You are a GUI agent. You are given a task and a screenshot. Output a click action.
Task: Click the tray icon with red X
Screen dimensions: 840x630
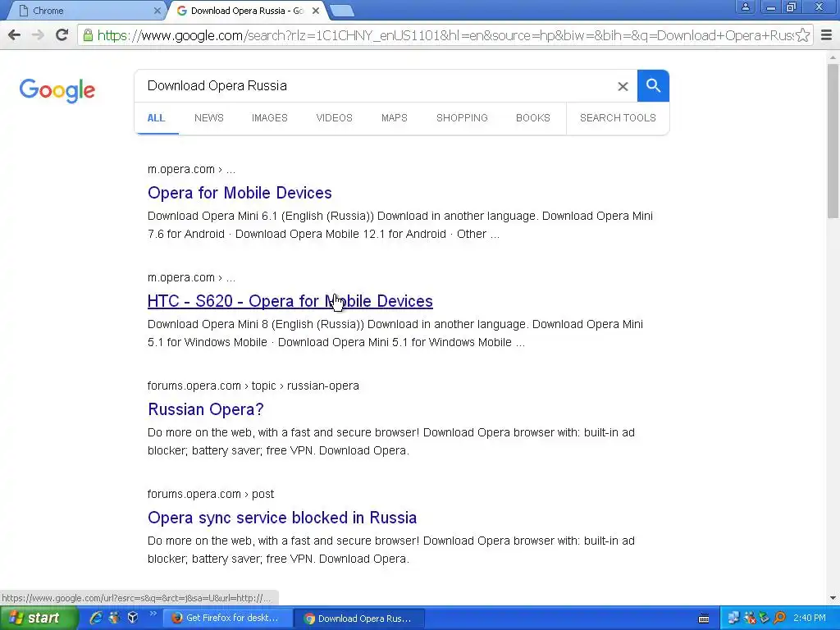(x=750, y=618)
